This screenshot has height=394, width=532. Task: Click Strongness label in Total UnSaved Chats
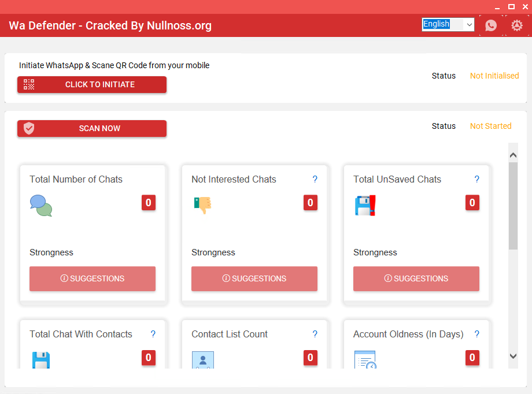(x=375, y=252)
